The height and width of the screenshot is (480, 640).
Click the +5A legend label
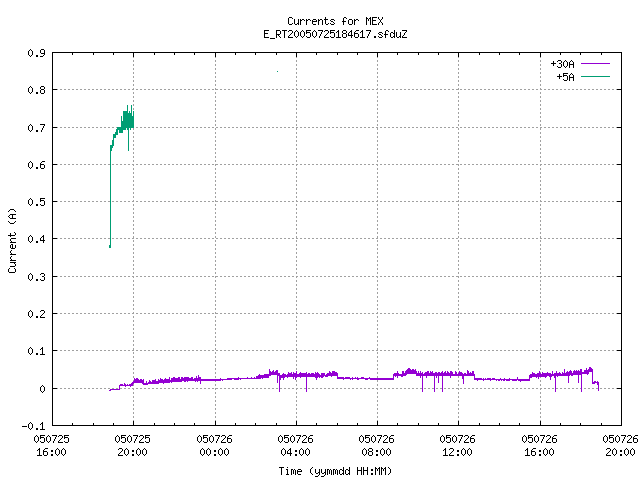tap(565, 77)
